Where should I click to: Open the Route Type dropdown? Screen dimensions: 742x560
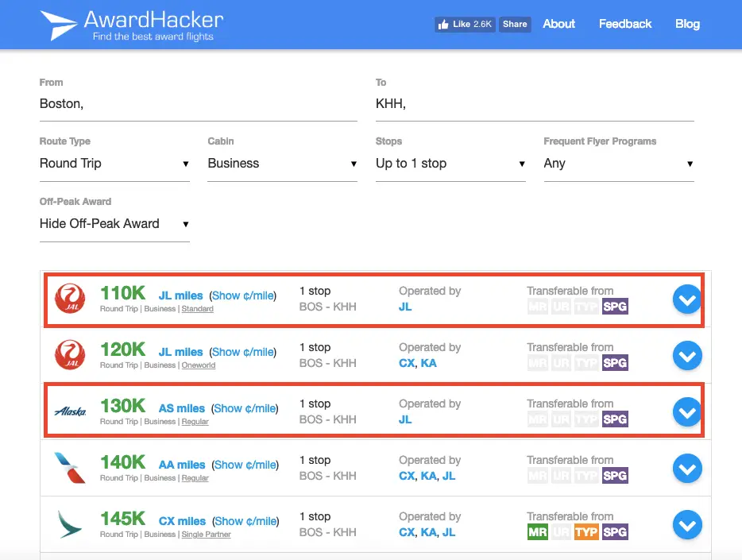pos(114,164)
